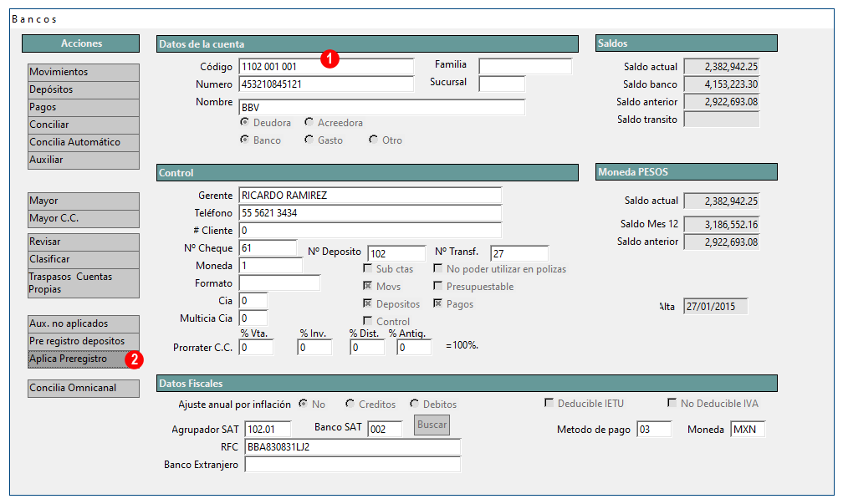
Task: Click the Código field with 1102 001 001
Action: (326, 67)
